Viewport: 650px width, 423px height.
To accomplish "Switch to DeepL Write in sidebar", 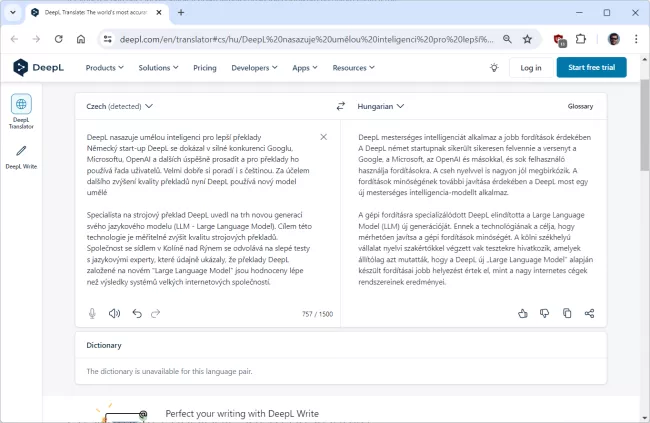I will tap(21, 156).
